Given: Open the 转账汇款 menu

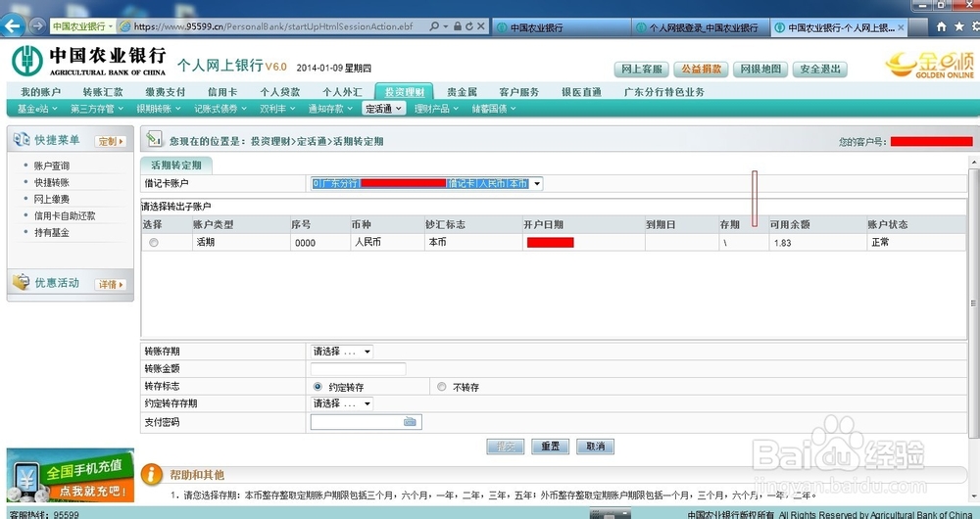Looking at the screenshot, I should click(x=103, y=92).
